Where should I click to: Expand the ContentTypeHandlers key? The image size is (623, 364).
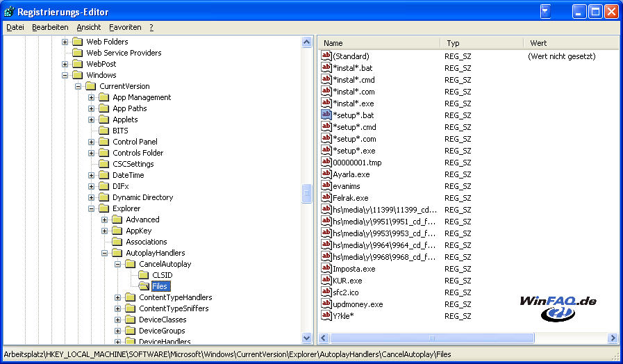(x=118, y=297)
